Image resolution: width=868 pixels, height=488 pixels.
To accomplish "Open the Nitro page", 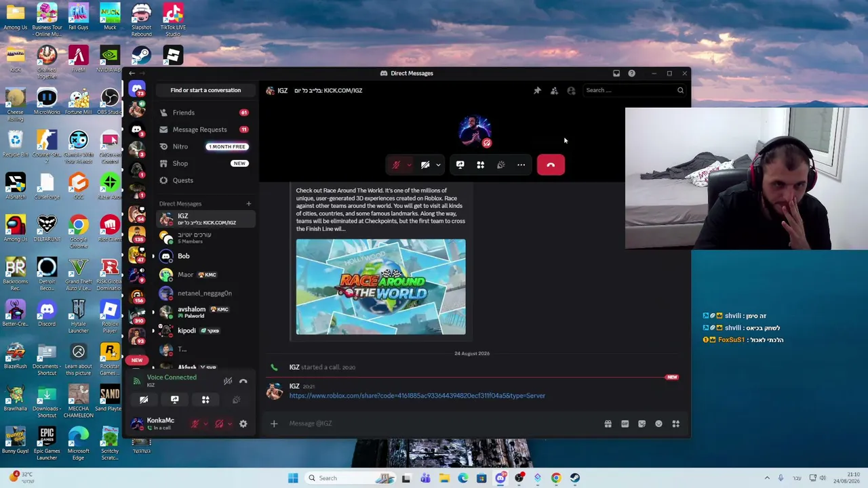I will (x=205, y=146).
